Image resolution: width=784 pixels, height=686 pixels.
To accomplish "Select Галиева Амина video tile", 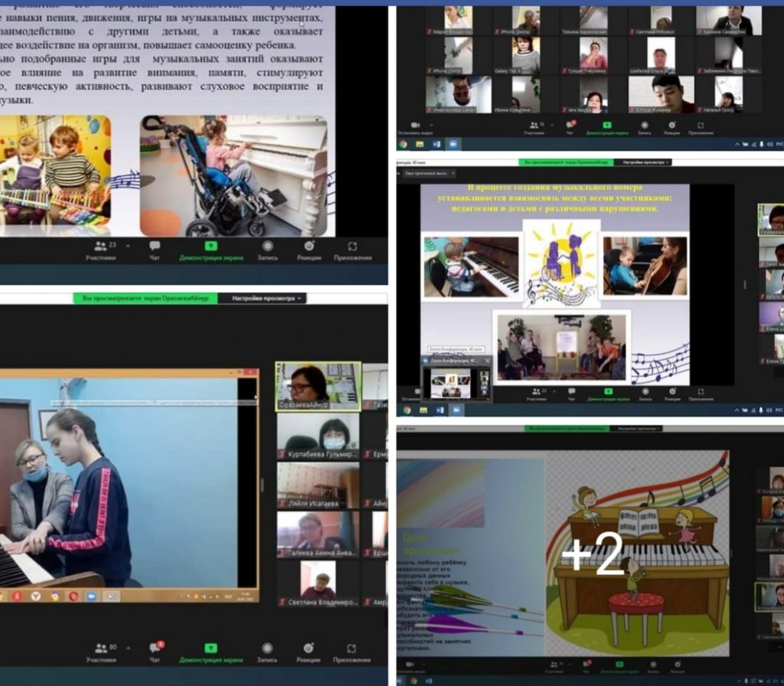I will pos(318,534).
